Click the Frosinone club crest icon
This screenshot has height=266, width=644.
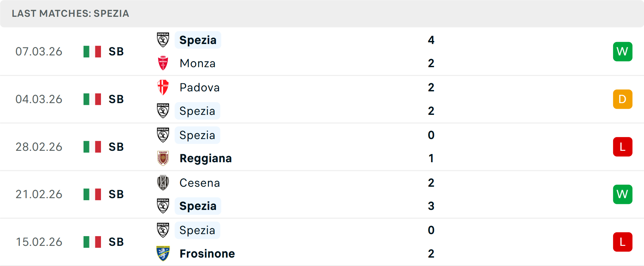point(163,254)
